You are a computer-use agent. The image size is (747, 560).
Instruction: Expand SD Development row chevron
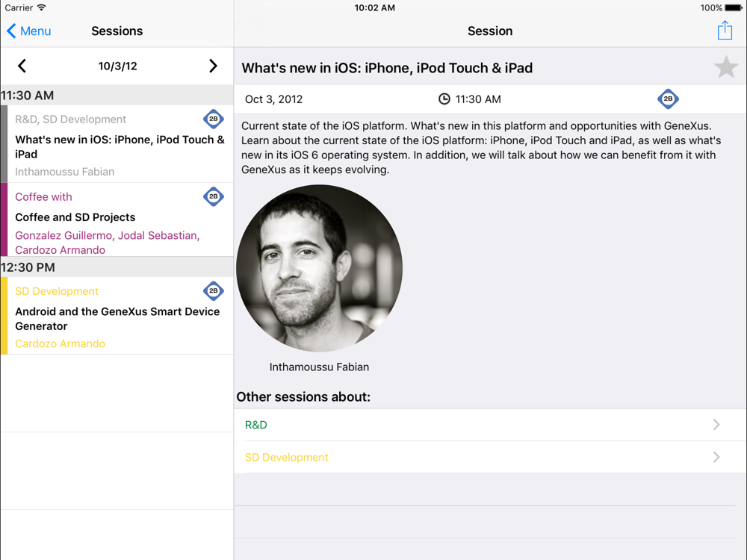[x=716, y=457]
